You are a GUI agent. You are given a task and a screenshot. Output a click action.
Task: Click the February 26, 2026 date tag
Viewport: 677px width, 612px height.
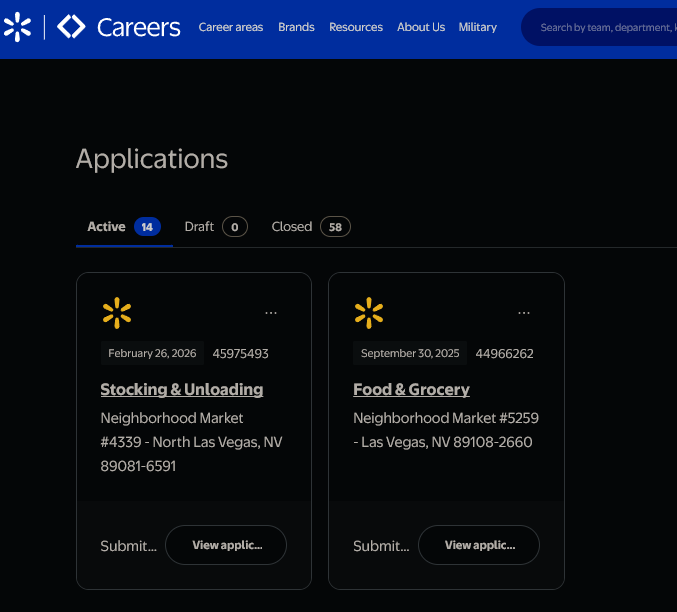click(152, 353)
